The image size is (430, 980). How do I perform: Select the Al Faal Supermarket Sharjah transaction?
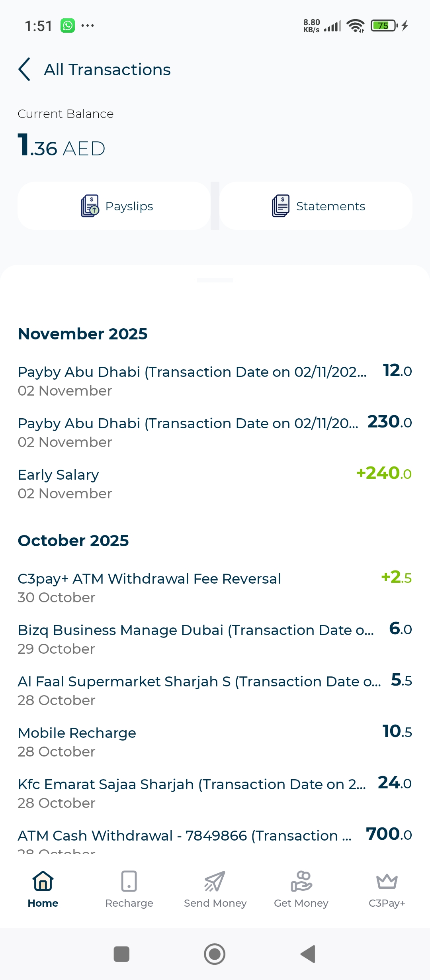215,690
